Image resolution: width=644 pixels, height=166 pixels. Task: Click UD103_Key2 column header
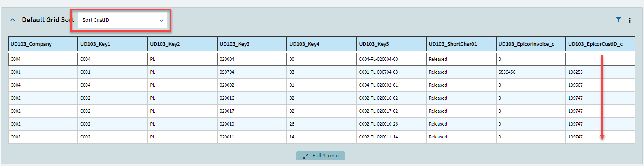tap(182, 44)
